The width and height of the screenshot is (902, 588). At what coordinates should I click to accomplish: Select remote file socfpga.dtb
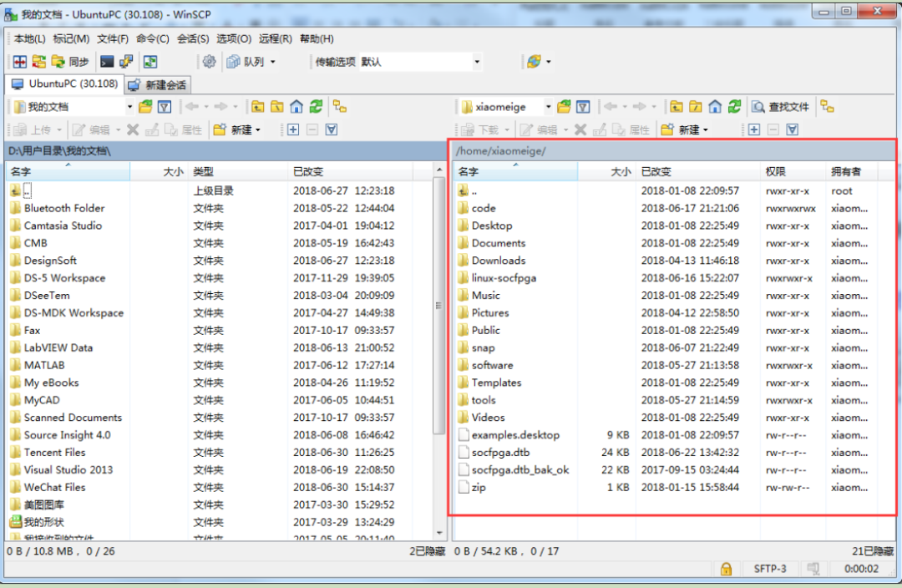tap(500, 453)
